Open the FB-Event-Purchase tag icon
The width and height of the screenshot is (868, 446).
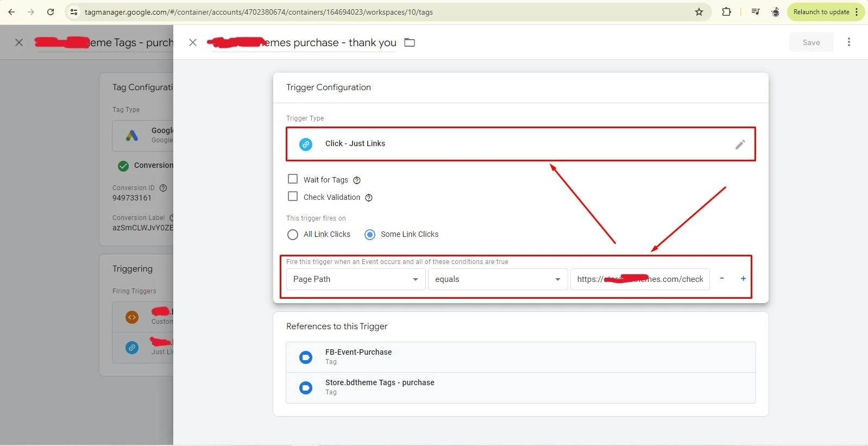(306, 357)
